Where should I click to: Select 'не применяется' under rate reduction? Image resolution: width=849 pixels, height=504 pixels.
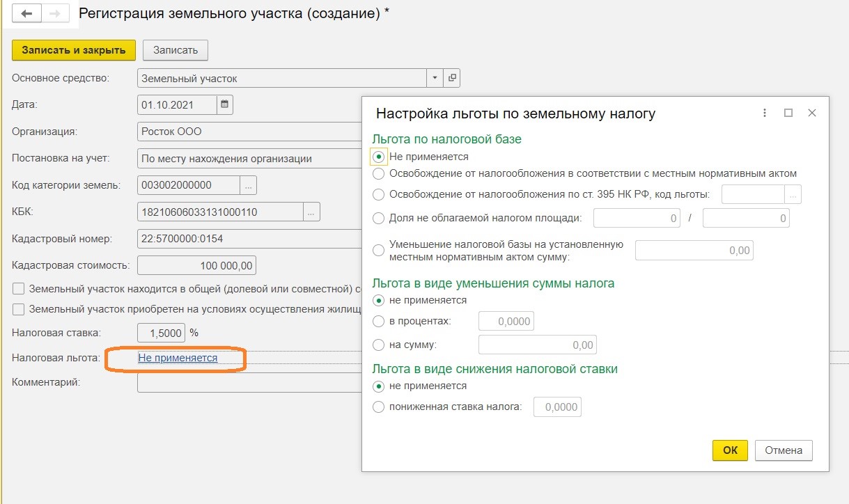click(x=378, y=386)
